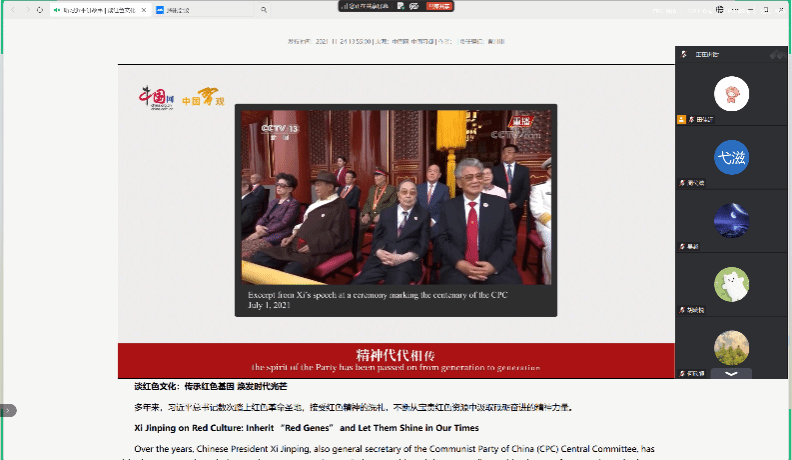The image size is (792, 460).
Task: Play the CCTV 13 centenary video
Action: click(395, 200)
